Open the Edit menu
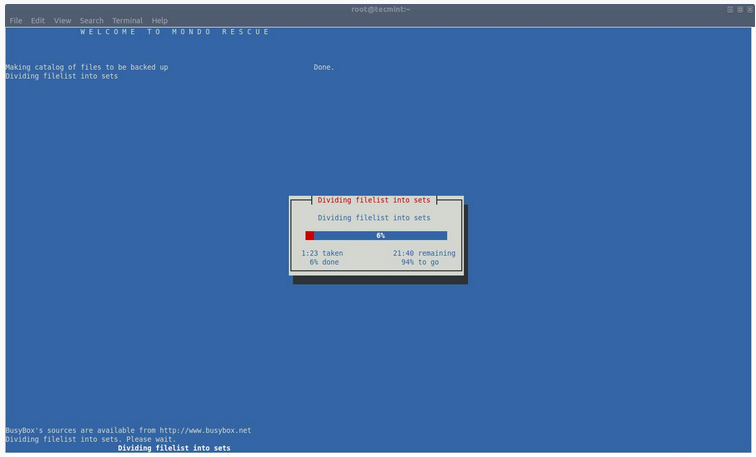Image resolution: width=756 pixels, height=457 pixels. 38,20
